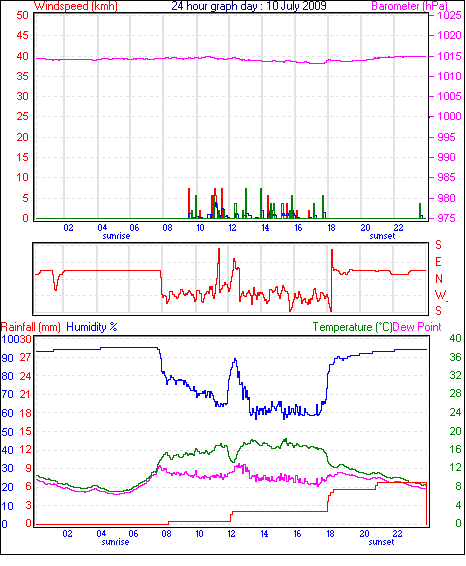Click the sunrise marker under the bottom graph

pos(115,542)
